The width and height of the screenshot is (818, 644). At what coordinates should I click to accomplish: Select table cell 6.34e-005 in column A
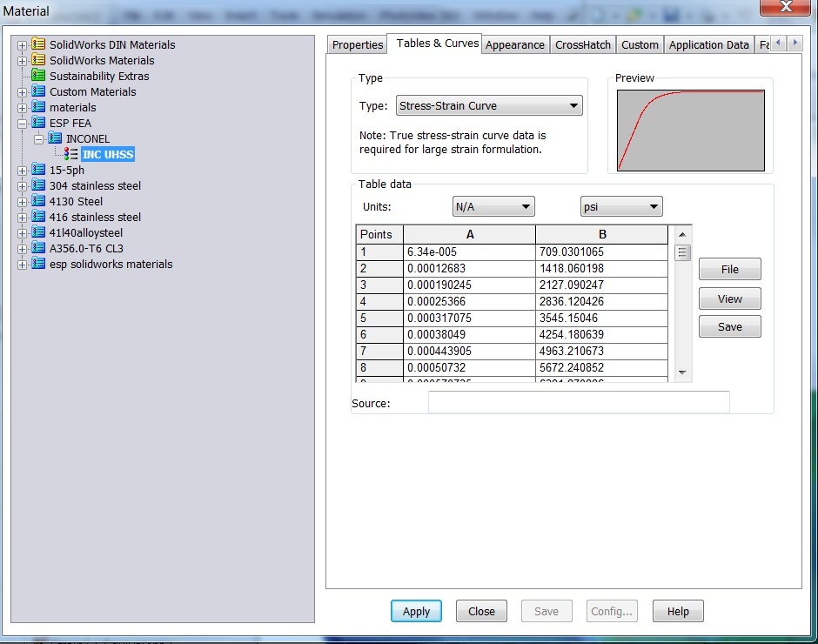coord(469,252)
